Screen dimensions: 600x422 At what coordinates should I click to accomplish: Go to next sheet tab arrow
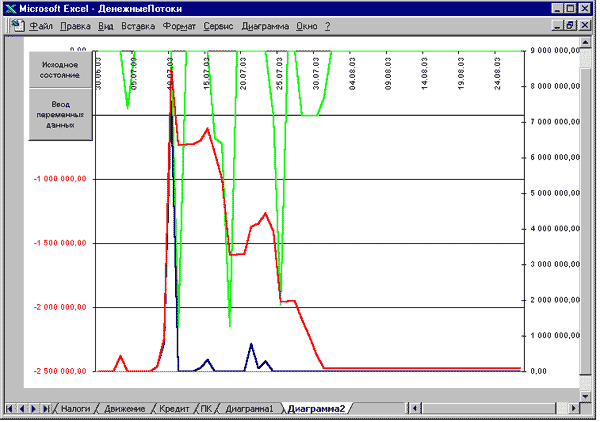tap(34, 409)
